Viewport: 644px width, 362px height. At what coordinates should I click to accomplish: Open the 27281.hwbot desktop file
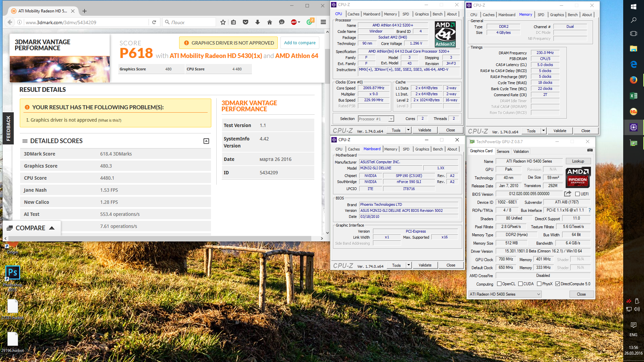12,309
